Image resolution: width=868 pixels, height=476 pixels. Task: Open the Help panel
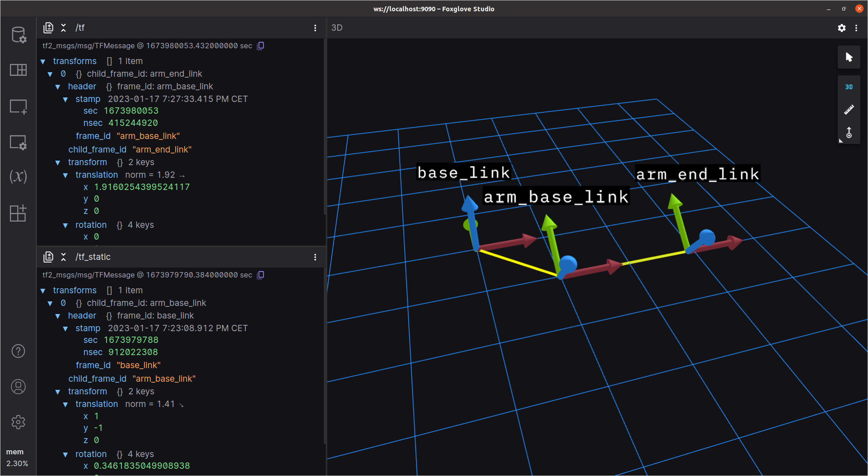point(18,351)
